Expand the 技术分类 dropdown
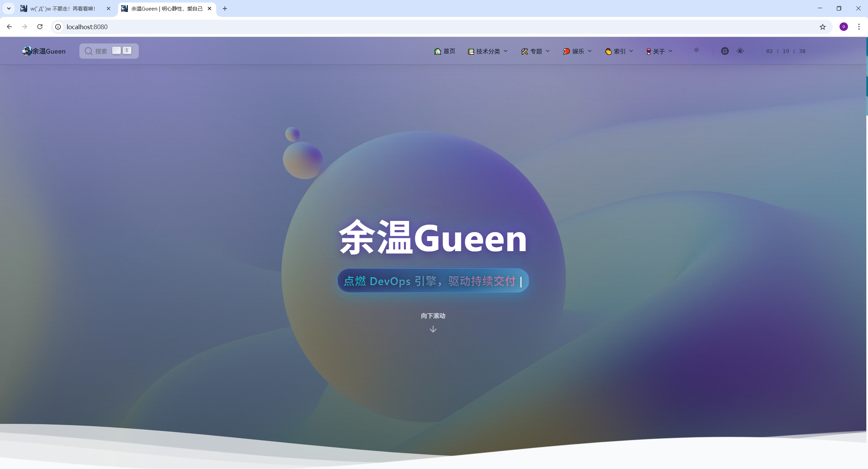The image size is (868, 469). click(x=488, y=51)
